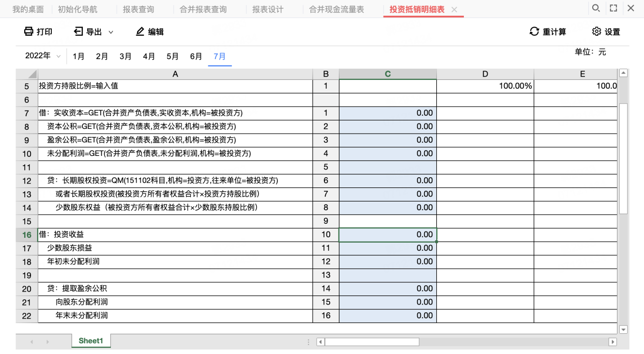Viewport: 644px width, 354px height.
Task: Click the 盈余公积=GET cell
Action: 175,140
